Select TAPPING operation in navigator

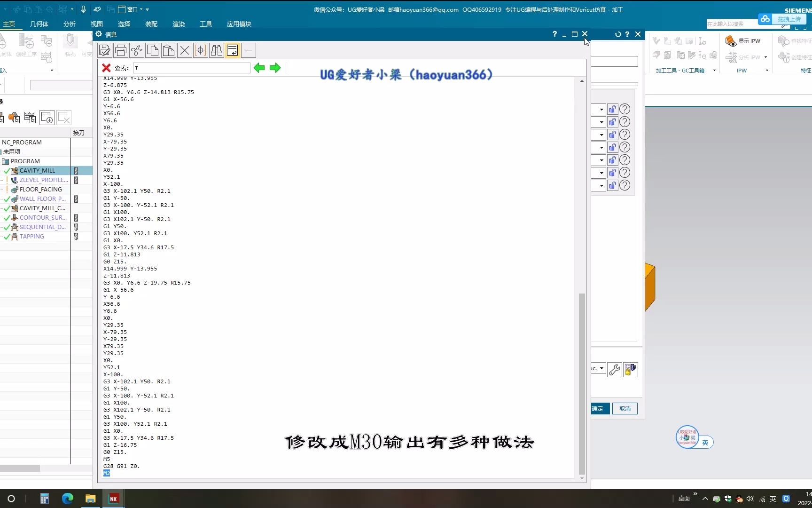click(x=31, y=237)
